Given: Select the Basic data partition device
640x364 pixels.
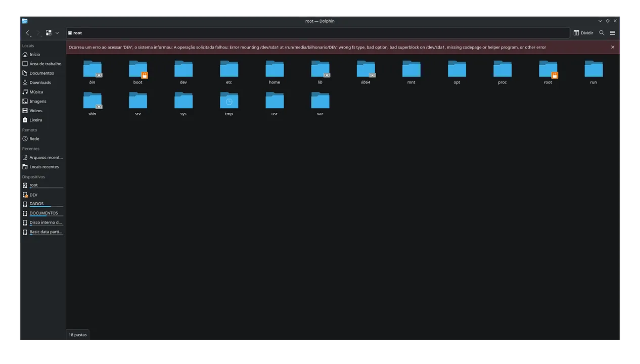Looking at the screenshot, I should 43,232.
